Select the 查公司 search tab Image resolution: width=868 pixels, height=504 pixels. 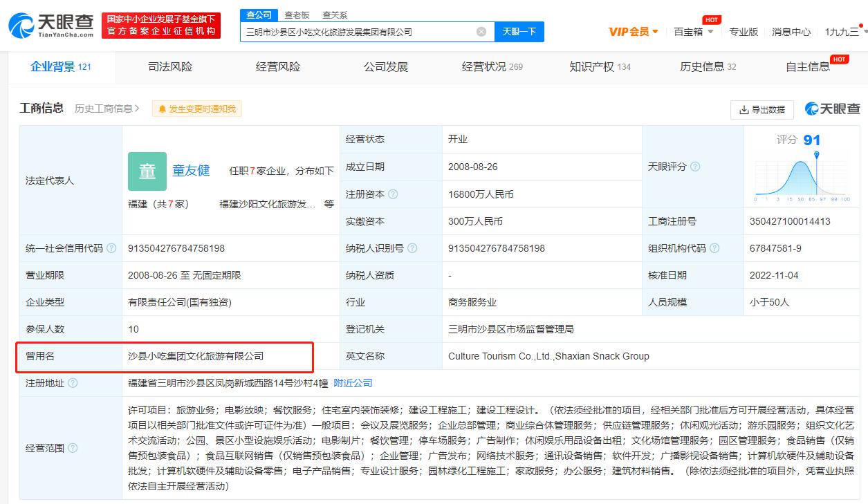pos(259,15)
